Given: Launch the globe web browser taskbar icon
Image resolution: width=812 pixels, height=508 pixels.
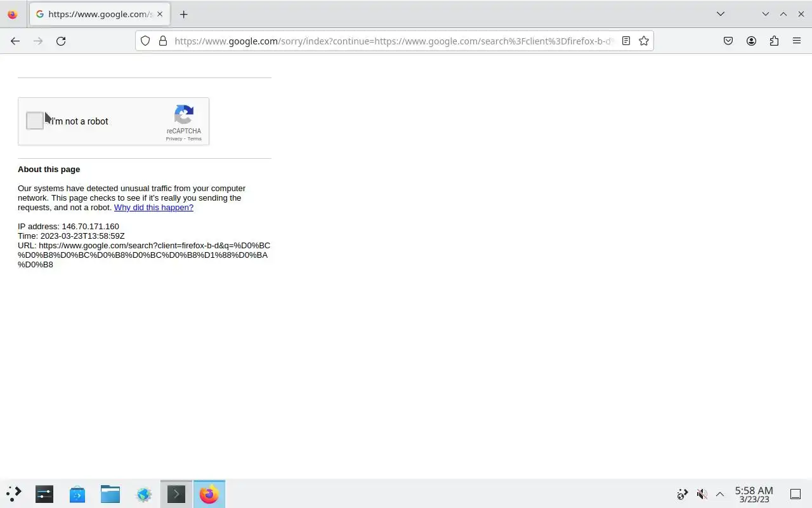Looking at the screenshot, I should (x=143, y=493).
